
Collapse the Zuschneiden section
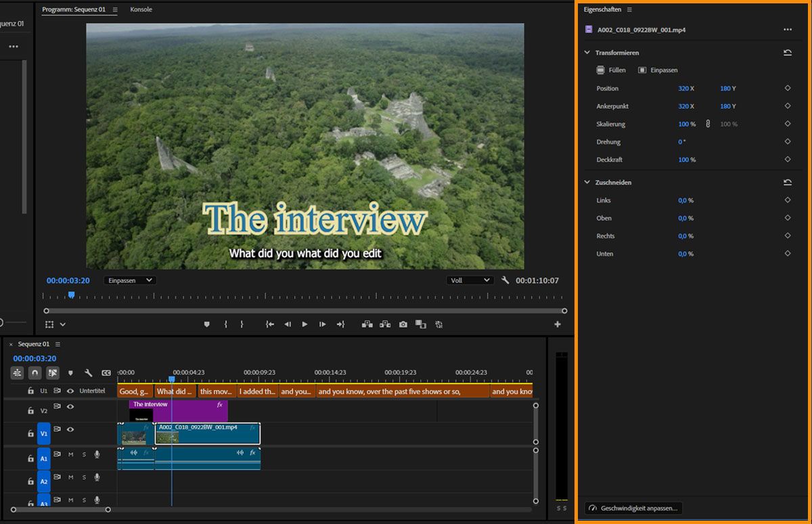click(587, 183)
